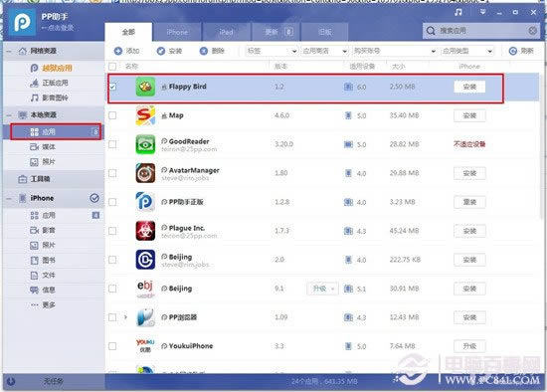Click the ebj Beijing app icon
The image size is (547, 392).
(145, 289)
